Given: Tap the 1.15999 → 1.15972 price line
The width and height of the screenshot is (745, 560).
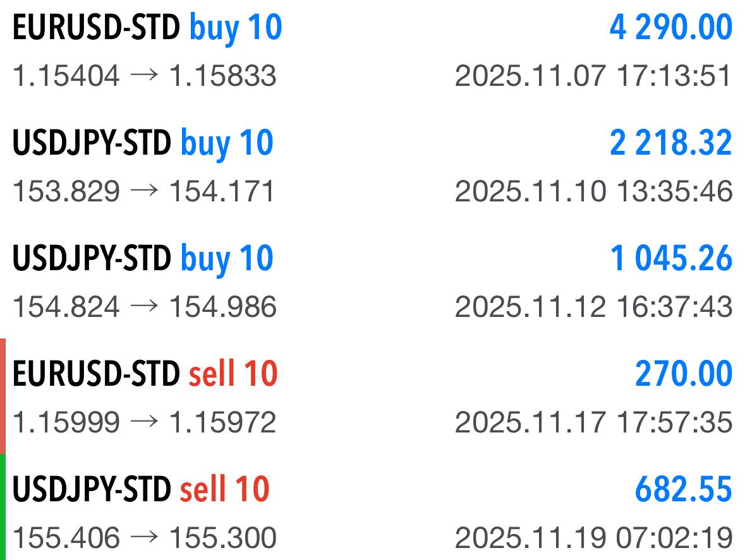Looking at the screenshot, I should coord(145,422).
